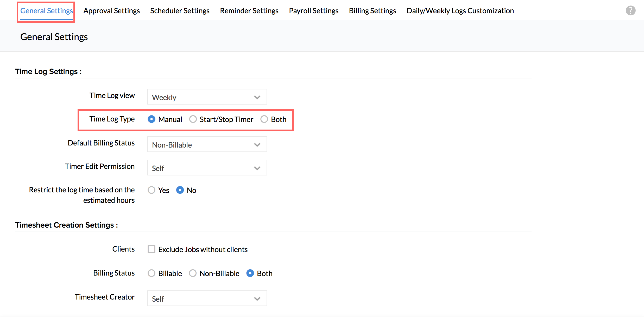Select the Billing Settings tab
Screen dimensions: 644x317
pos(372,11)
